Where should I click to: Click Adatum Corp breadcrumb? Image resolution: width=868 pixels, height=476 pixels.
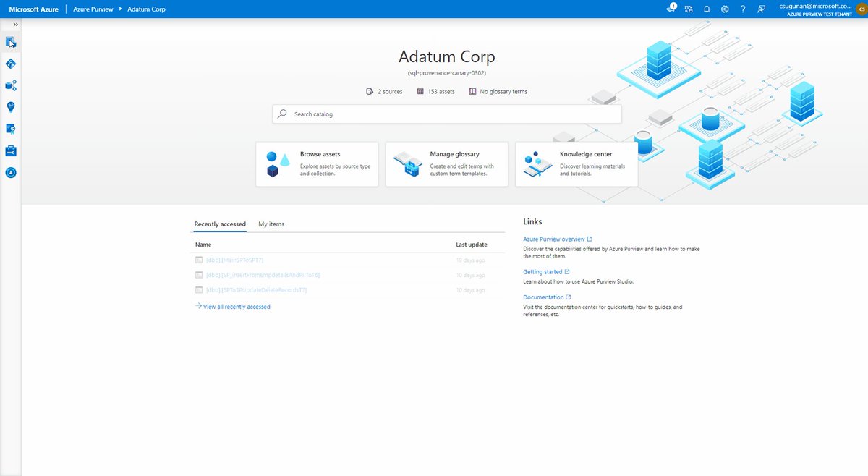point(146,9)
